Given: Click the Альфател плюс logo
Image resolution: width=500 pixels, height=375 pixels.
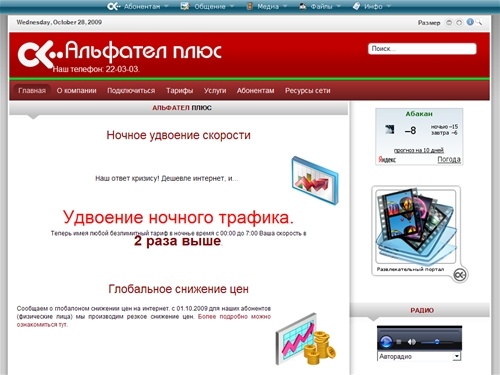Looking at the screenshot, I should point(119,53).
